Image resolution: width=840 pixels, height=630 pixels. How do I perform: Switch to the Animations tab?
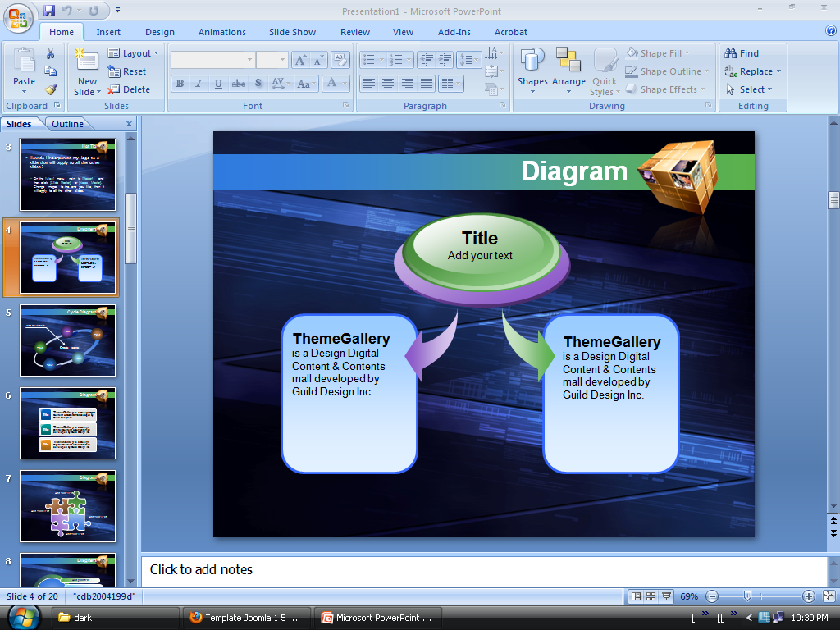(221, 32)
